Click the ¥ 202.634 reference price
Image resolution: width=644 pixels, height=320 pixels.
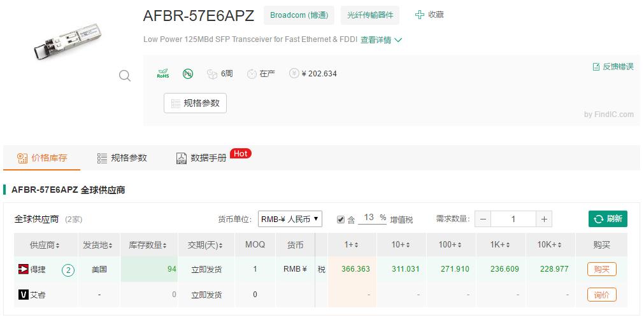tap(319, 74)
